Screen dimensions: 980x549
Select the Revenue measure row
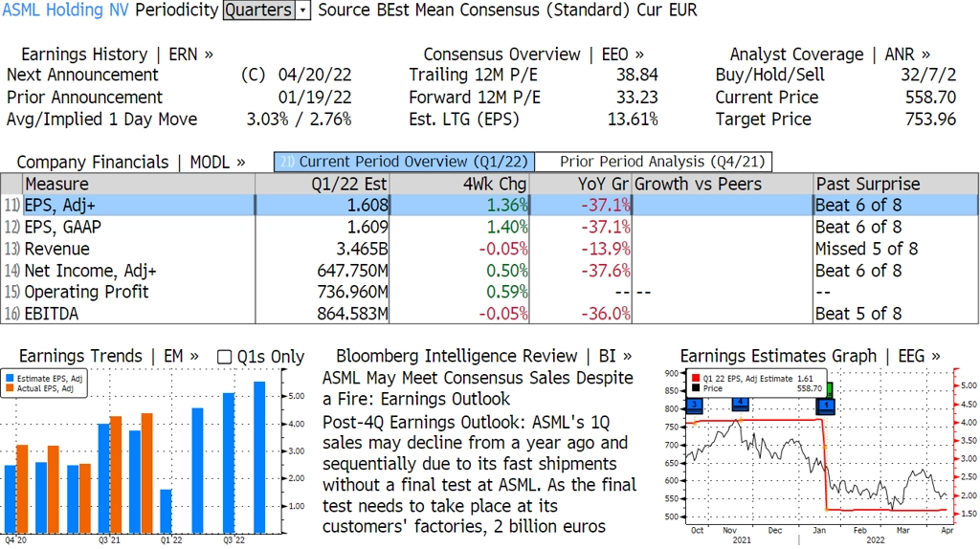[x=489, y=249]
